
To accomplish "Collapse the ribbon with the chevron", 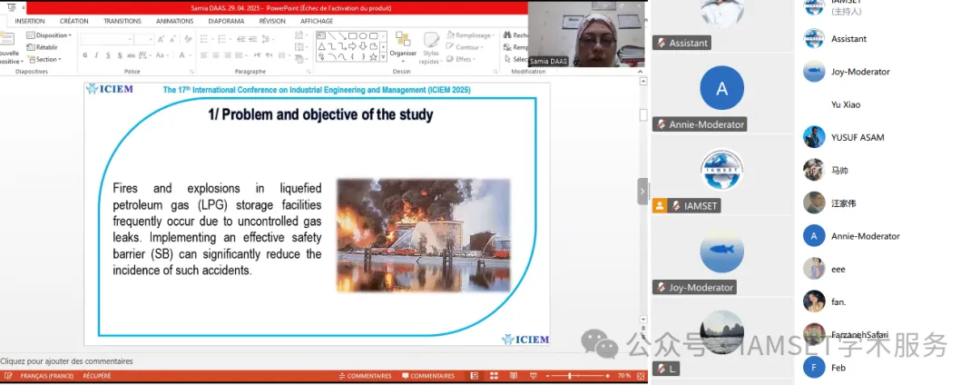I will coord(642,71).
